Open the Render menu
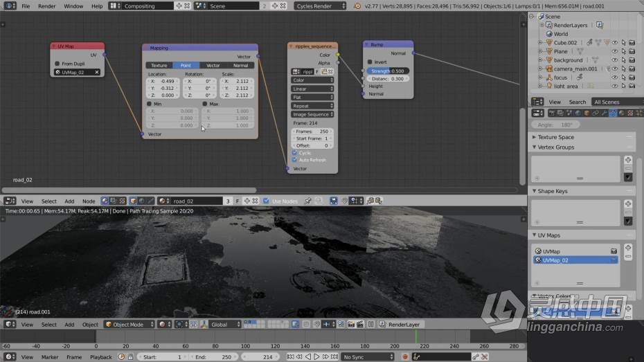 coord(47,6)
